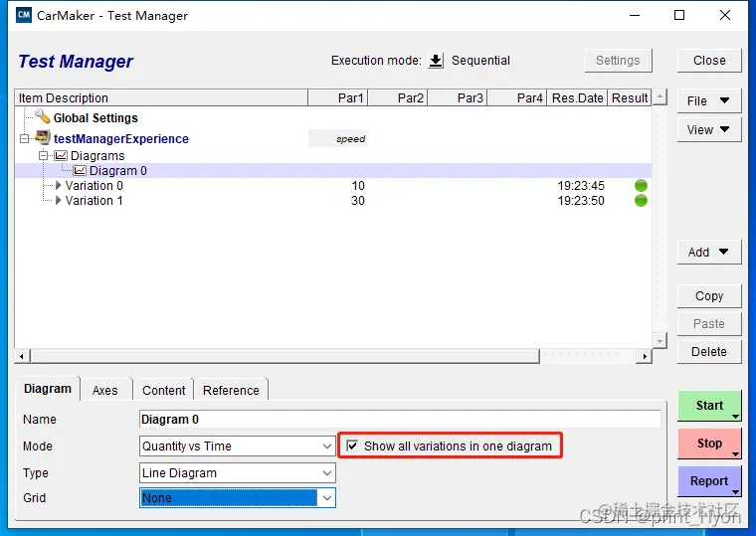Screen dimensions: 756x536
Task: Maximize the Test Manager window
Action: [x=679, y=16]
